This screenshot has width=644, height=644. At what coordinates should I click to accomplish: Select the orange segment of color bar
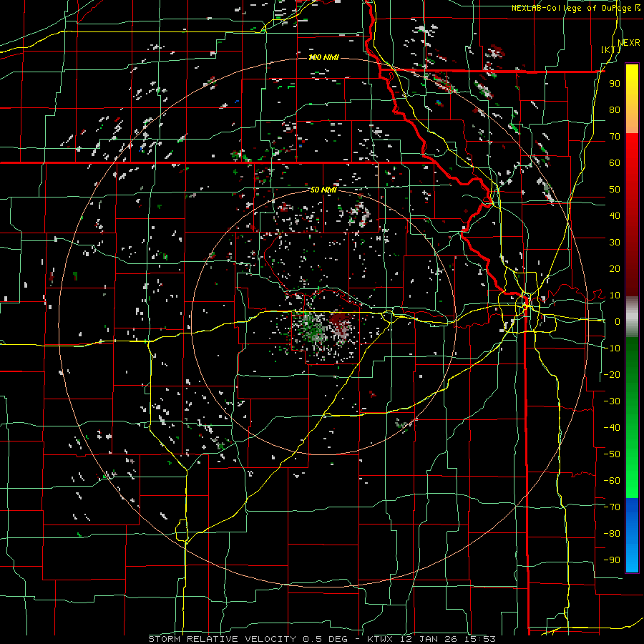click(632, 120)
